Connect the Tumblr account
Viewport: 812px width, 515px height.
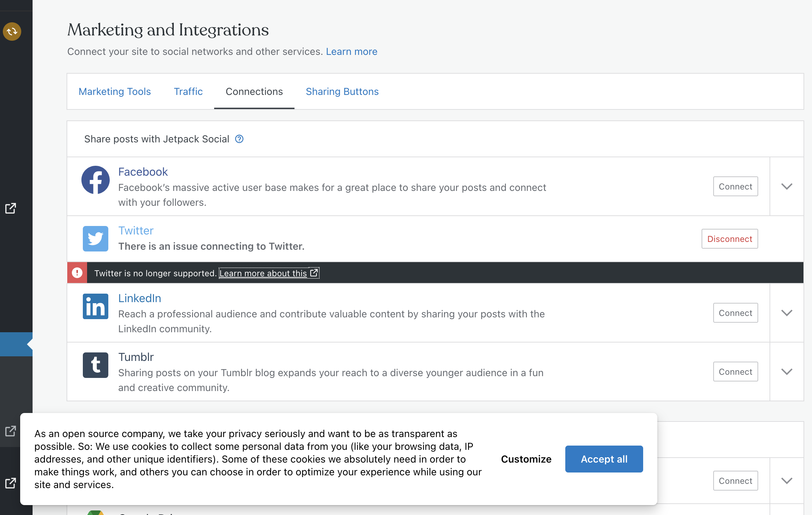(736, 372)
